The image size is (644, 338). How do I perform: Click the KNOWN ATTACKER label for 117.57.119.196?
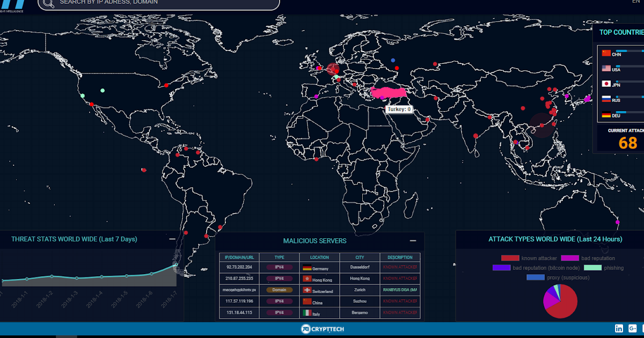tap(401, 302)
